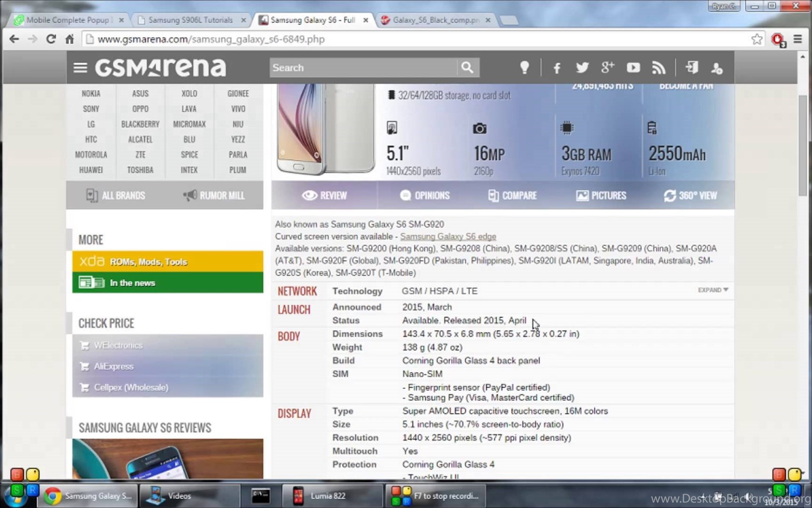Image resolution: width=812 pixels, height=508 pixels.
Task: Open the Huawei brand link
Action: [91, 170]
